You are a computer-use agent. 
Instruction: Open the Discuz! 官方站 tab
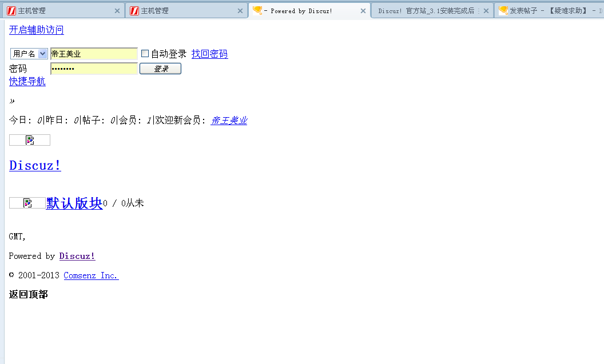click(432, 11)
